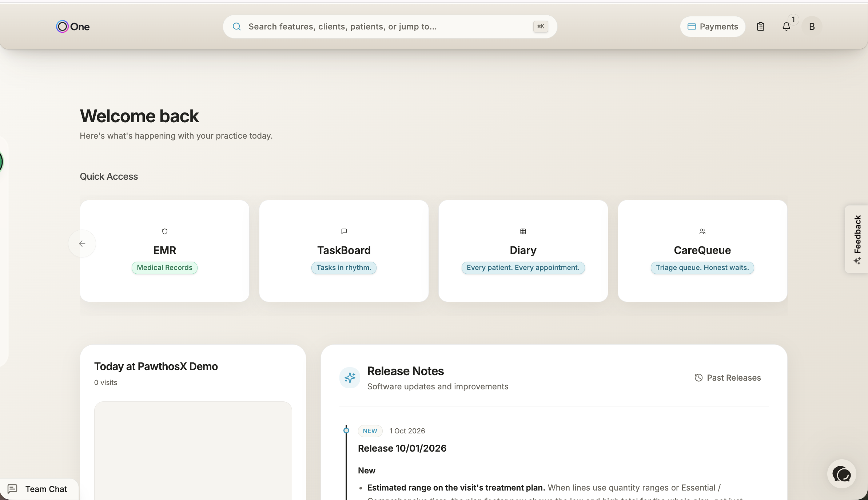Click 'Every patient. Every appointment.' tag
Screen dimensions: 868x500
coord(523,268)
